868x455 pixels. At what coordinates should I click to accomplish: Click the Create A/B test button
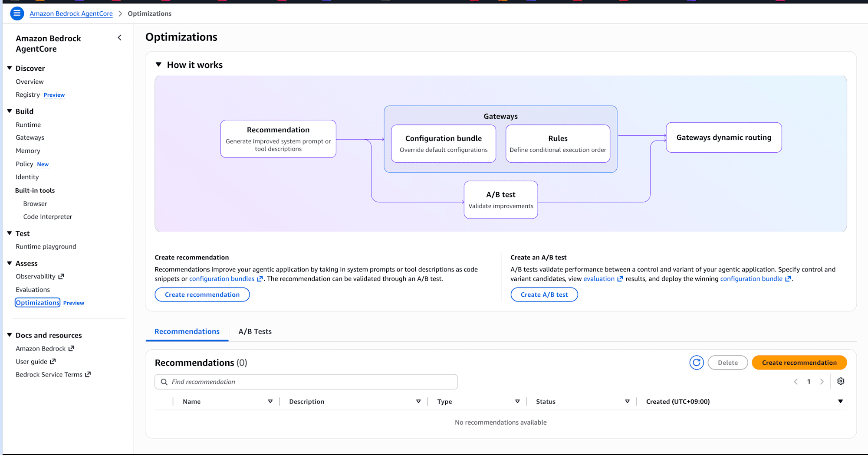(x=544, y=295)
